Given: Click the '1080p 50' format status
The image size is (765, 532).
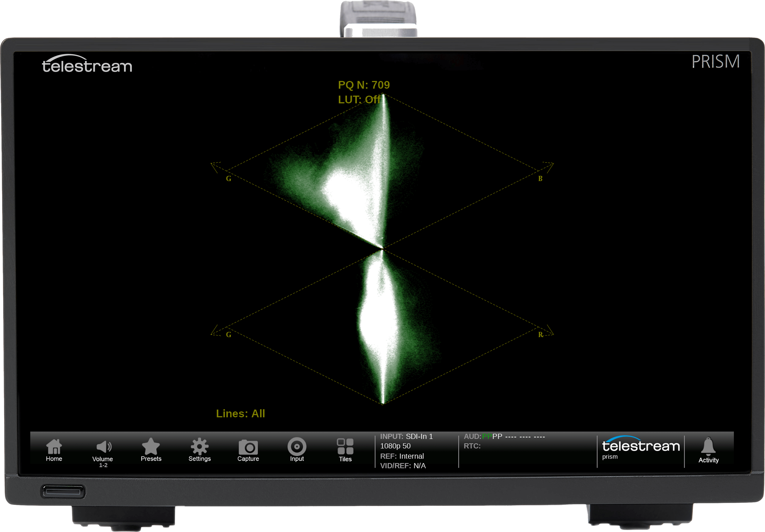Looking at the screenshot, I should (395, 446).
